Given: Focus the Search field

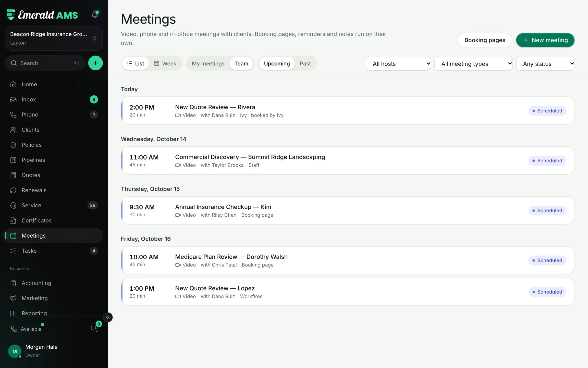Looking at the screenshot, I should (x=45, y=63).
